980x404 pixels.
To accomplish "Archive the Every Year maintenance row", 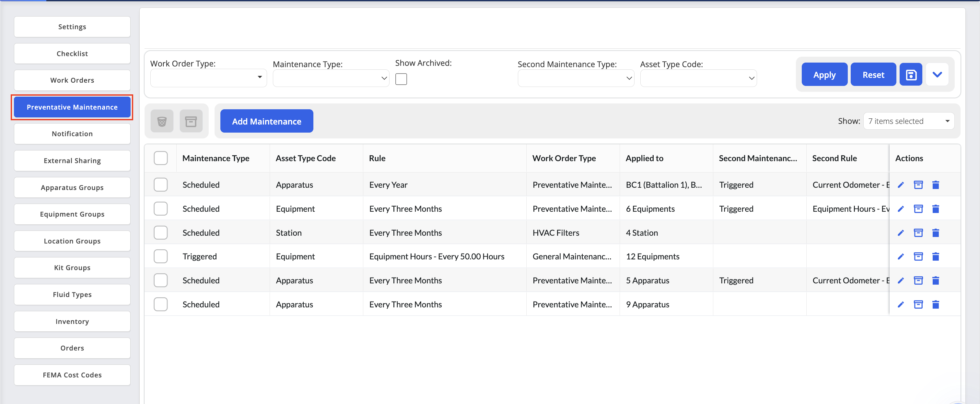I will 918,185.
